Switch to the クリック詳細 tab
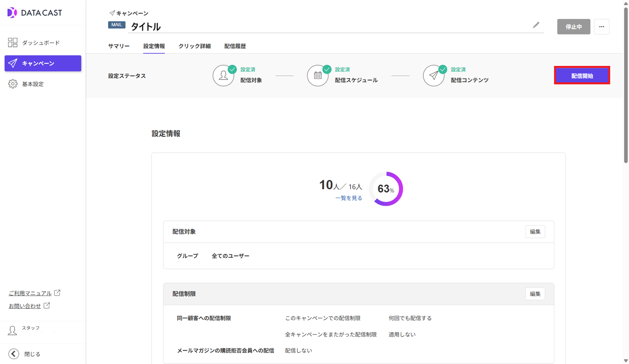The image size is (629, 364). click(x=195, y=46)
